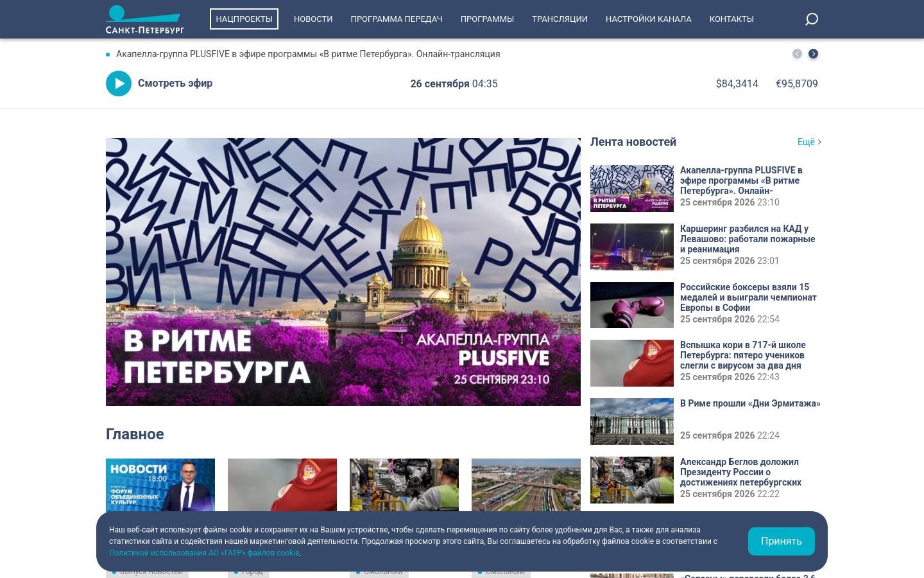Play live broadcast with round play icon
The width and height of the screenshot is (924, 578).
pos(119,83)
